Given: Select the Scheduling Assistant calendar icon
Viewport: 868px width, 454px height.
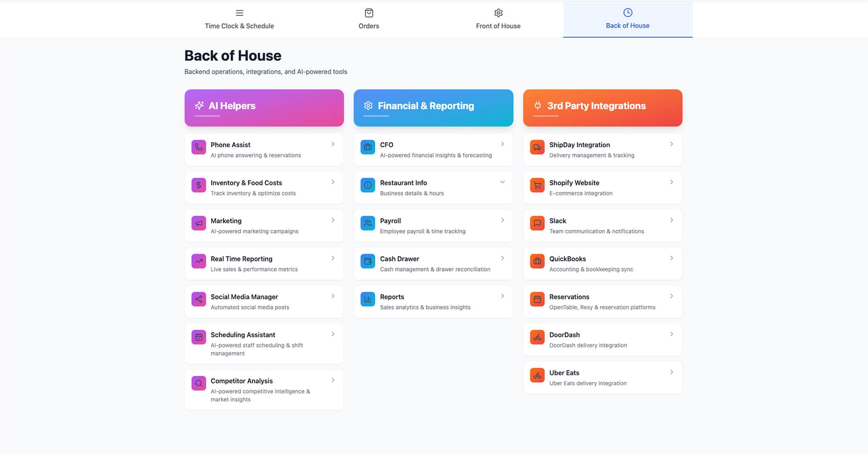Looking at the screenshot, I should tap(198, 337).
